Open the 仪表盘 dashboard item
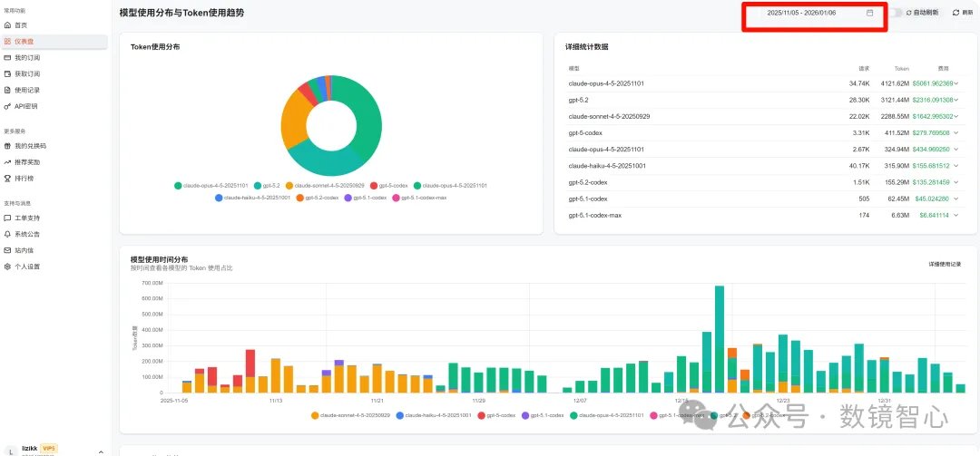The image size is (980, 456). click(54, 41)
